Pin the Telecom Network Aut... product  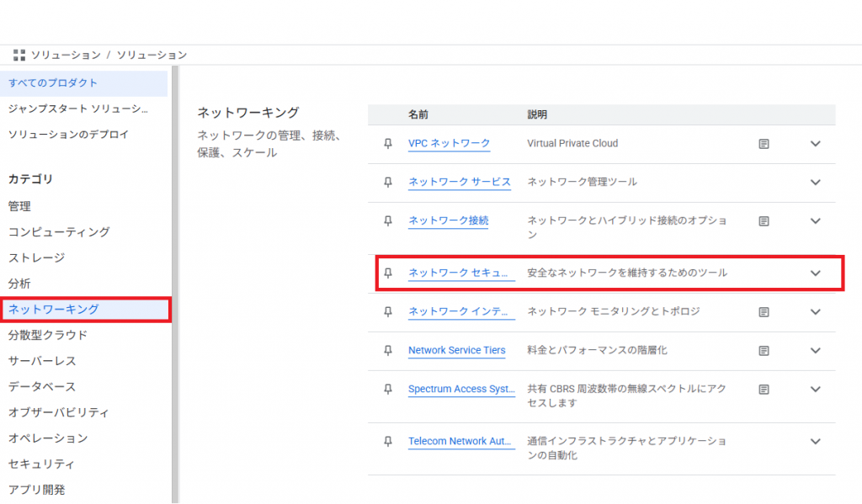point(388,442)
